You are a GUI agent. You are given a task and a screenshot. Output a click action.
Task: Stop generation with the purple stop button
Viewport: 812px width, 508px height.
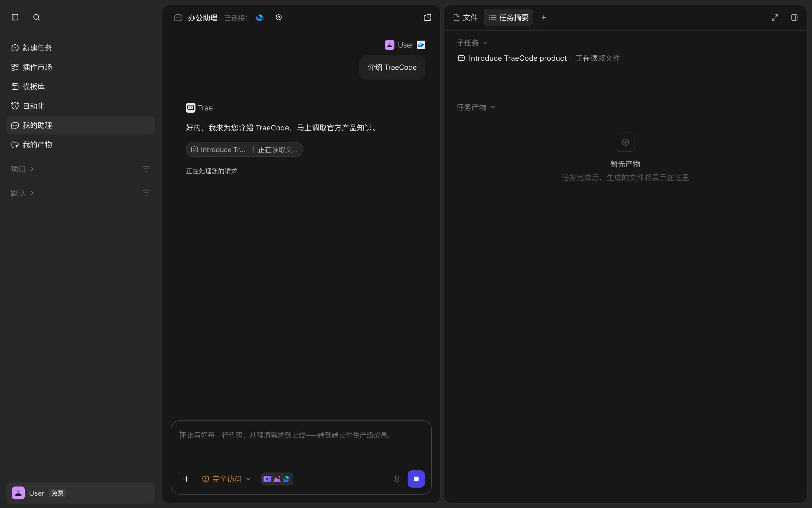click(x=416, y=479)
